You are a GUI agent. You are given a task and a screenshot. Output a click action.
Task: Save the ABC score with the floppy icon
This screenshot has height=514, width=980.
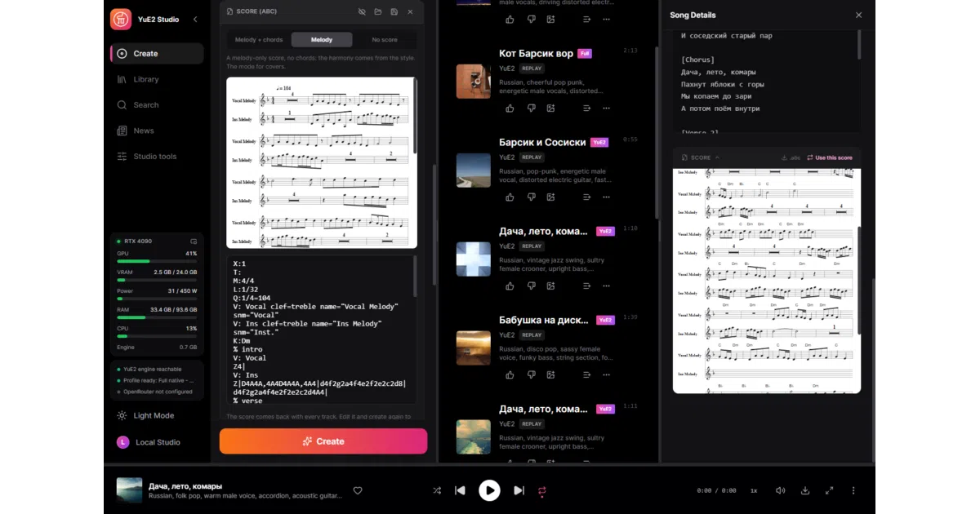(x=394, y=12)
